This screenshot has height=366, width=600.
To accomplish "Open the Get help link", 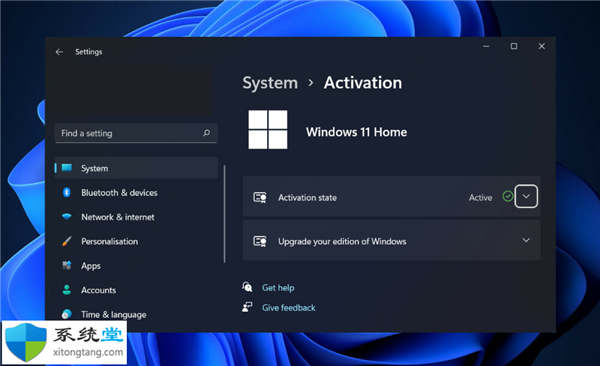I will tap(278, 288).
